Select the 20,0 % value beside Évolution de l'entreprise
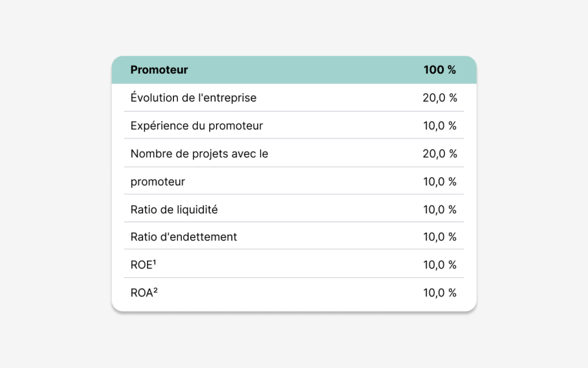This screenshot has width=588, height=368. click(440, 98)
